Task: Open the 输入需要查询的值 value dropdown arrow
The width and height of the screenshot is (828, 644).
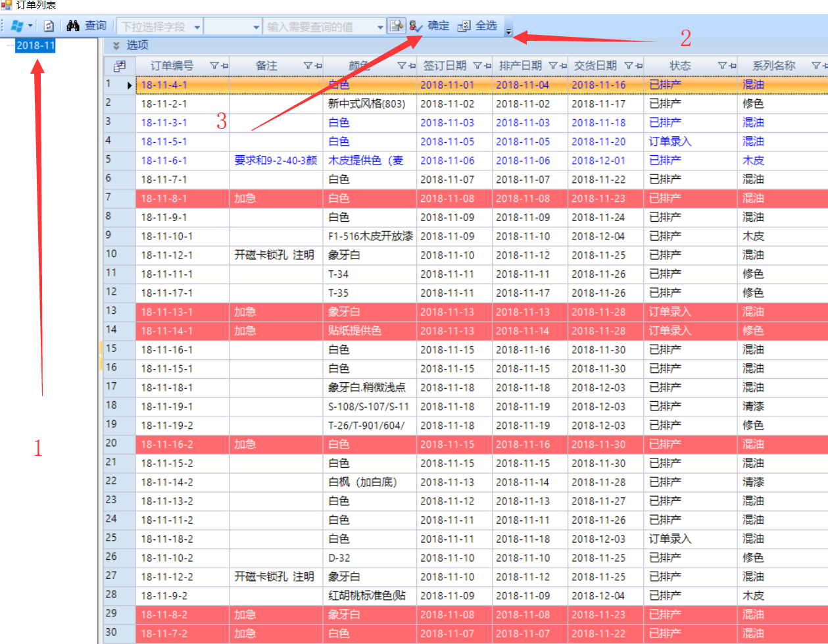Action: (x=380, y=27)
